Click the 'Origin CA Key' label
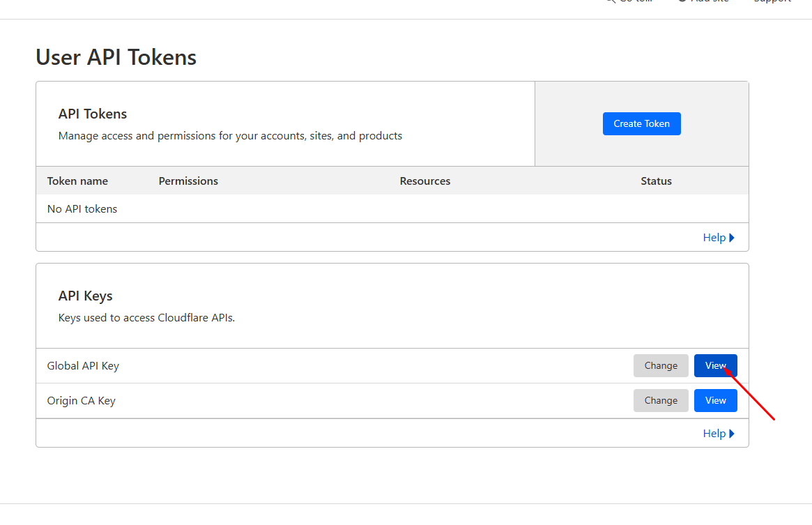The image size is (812, 525). tap(82, 401)
